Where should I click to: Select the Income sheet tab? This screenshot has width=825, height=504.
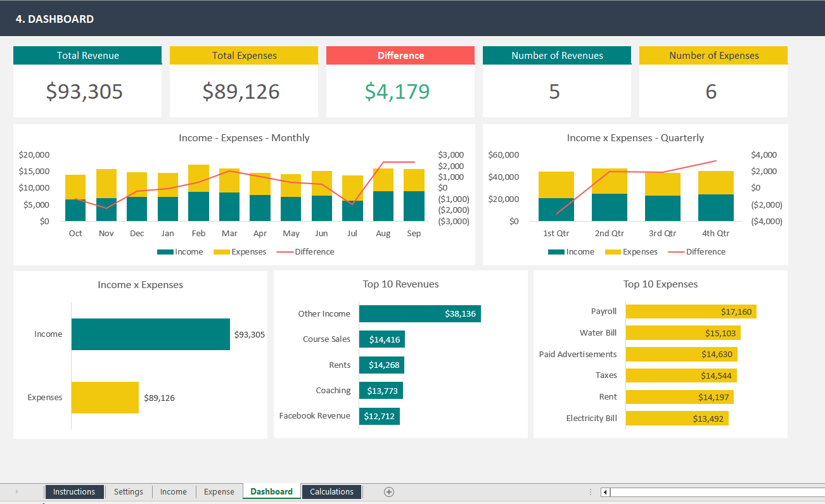(x=173, y=491)
